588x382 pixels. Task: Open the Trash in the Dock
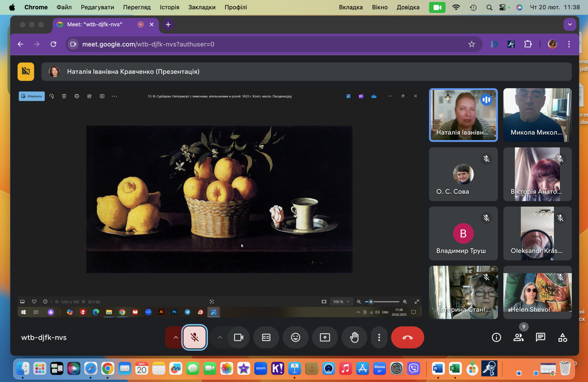(565, 368)
